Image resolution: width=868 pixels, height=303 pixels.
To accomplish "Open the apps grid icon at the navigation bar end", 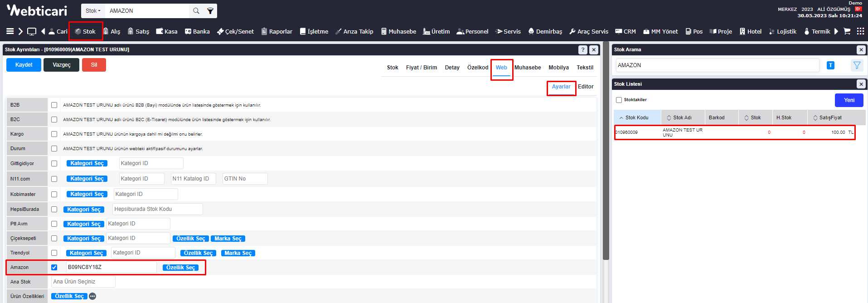I will click(860, 31).
